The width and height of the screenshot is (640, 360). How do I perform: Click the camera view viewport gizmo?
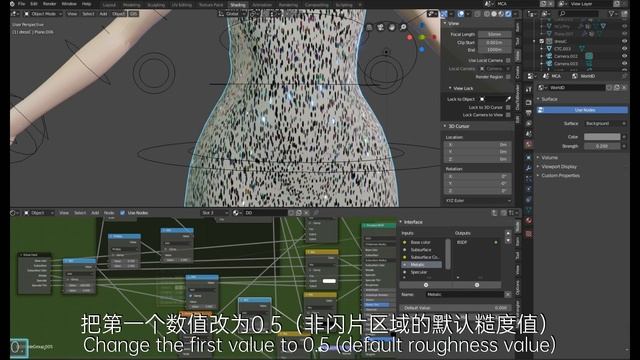coord(380,27)
